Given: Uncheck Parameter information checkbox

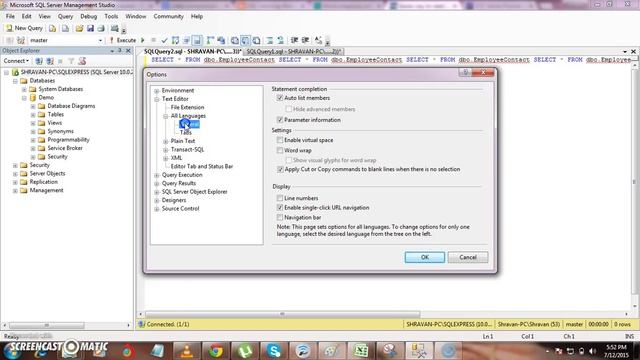Looking at the screenshot, I should click(280, 120).
